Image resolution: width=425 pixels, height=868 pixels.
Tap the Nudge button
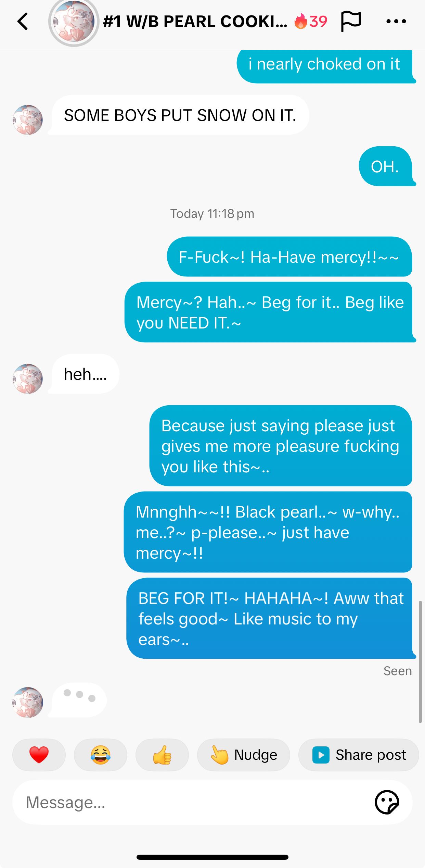[244, 755]
